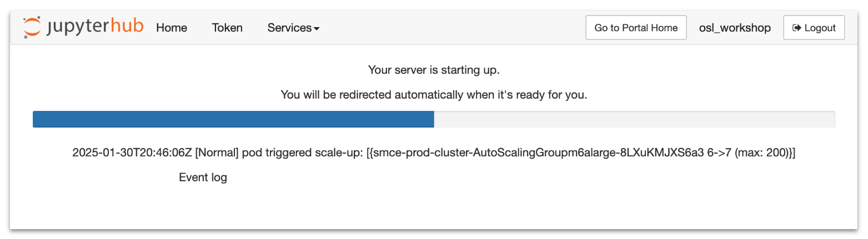Click the 'Your server is starting up' text
868x239 pixels.
434,70
